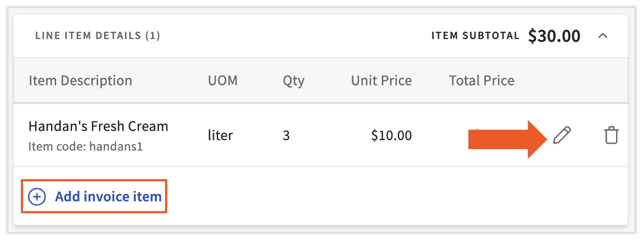Click the LINE ITEM DETAILS (1) title

(98, 36)
